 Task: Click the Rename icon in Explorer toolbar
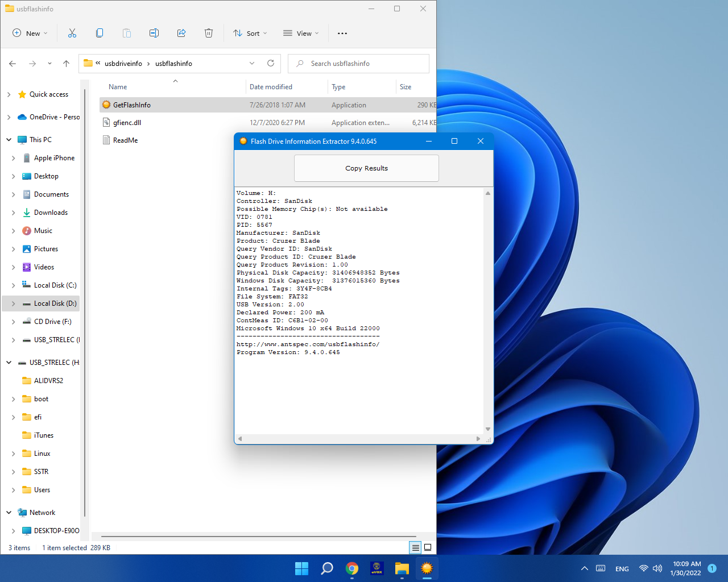(x=154, y=33)
